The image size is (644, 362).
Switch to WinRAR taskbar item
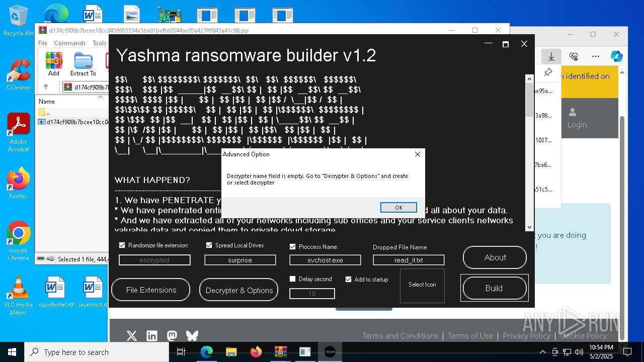[x=280, y=352]
